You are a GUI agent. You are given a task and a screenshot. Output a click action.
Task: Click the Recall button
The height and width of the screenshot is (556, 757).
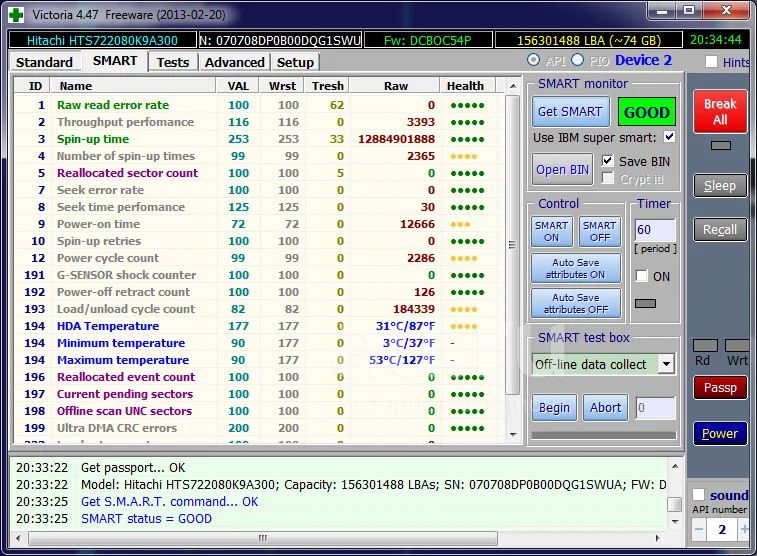[x=719, y=230]
